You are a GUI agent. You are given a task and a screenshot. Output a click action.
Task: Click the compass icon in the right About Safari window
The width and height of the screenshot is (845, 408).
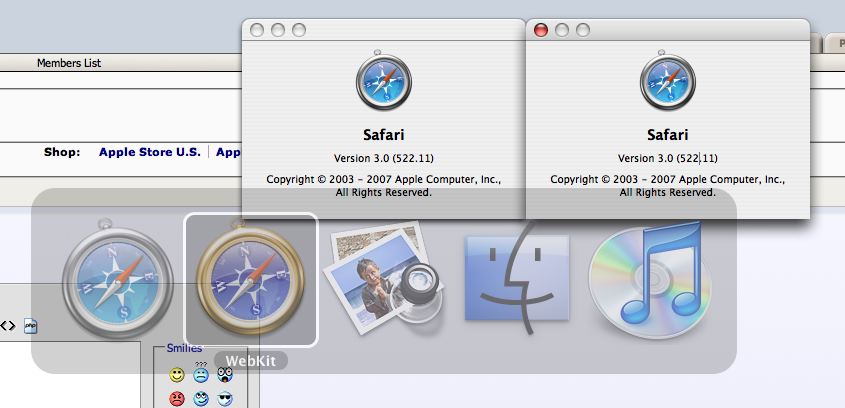click(668, 81)
